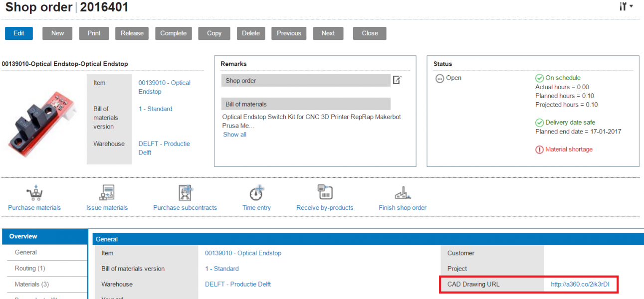Select the Finish shop order icon
Screen dimensions: 644x299
[x=402, y=193]
